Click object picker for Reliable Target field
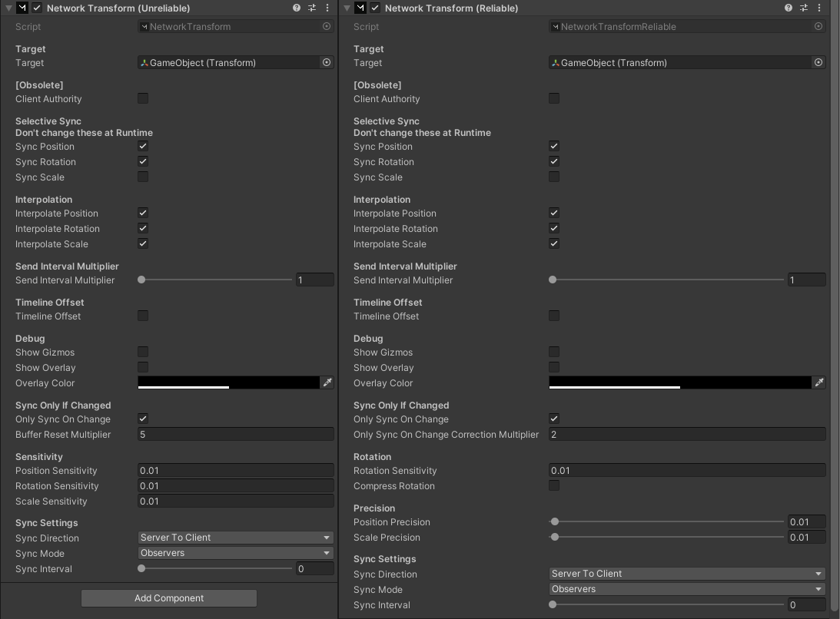The image size is (840, 619). pos(818,63)
